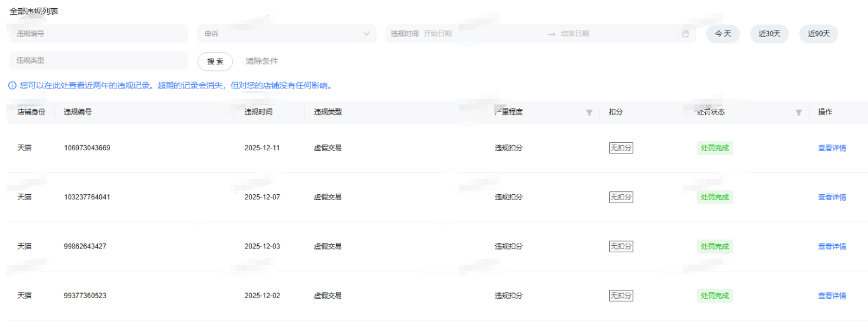The width and height of the screenshot is (868, 330).
Task: View details for violation 106973043669
Action: [x=832, y=148]
